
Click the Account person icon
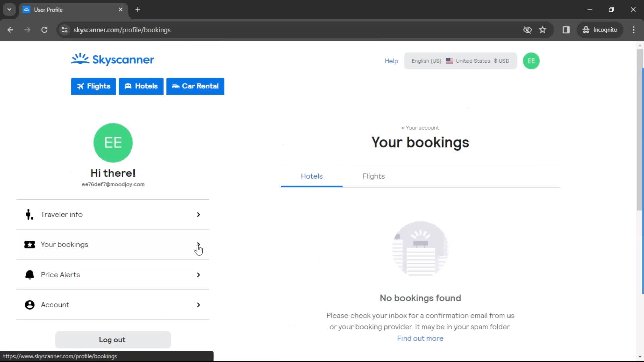point(30,305)
